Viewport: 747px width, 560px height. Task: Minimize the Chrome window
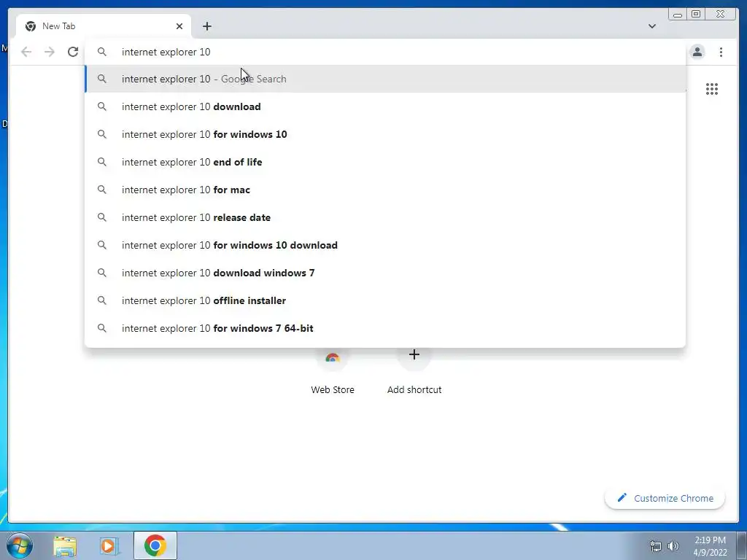(x=678, y=15)
